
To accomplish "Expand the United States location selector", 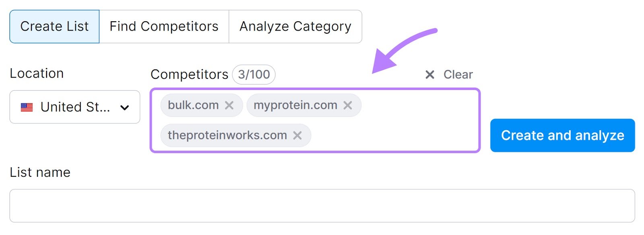I will [x=75, y=107].
